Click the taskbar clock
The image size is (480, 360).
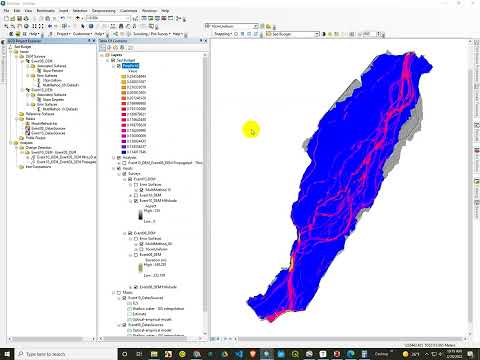click(x=454, y=354)
